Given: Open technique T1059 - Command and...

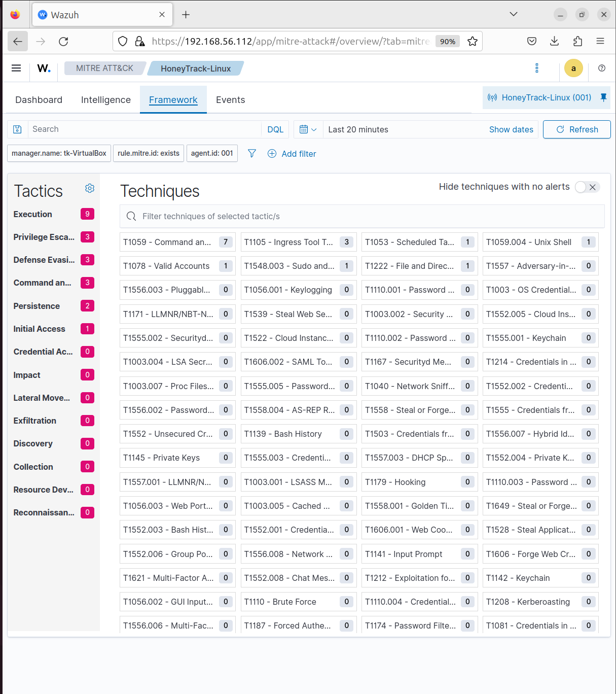Looking at the screenshot, I should coord(177,242).
